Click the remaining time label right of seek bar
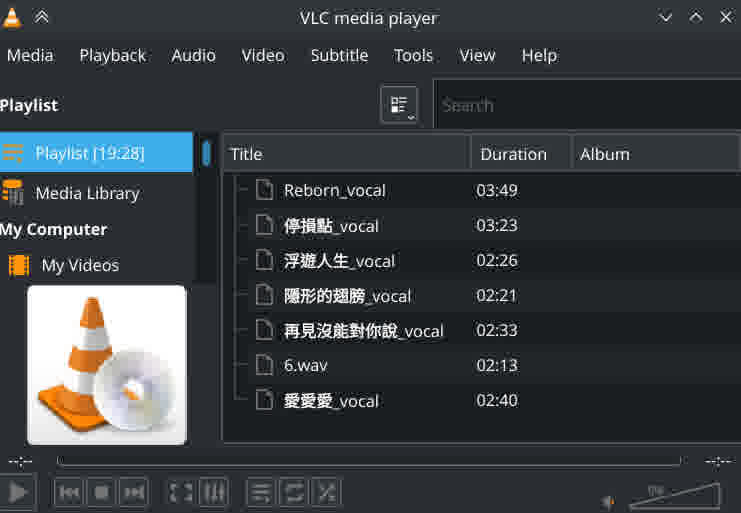741x513 pixels. coord(718,461)
